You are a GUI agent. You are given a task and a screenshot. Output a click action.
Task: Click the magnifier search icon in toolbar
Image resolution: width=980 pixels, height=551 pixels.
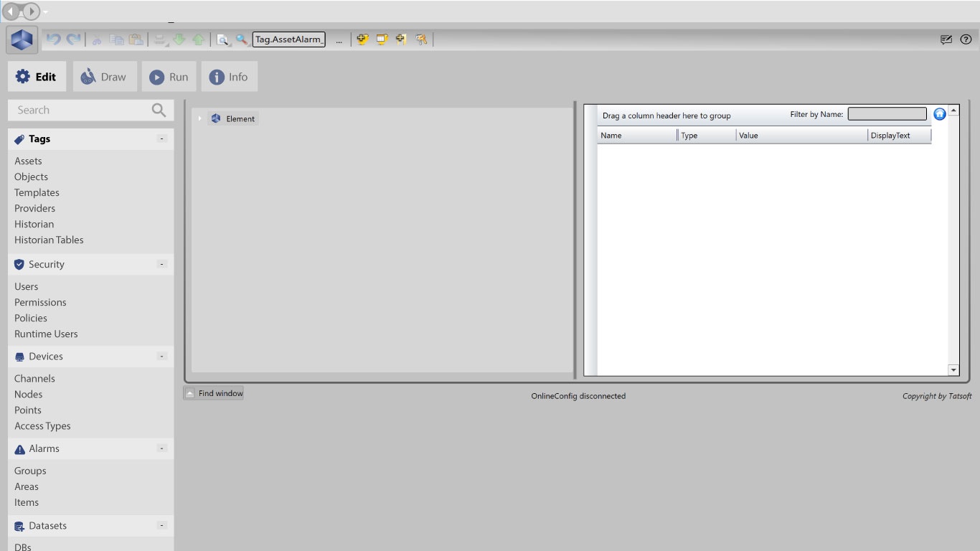tap(242, 39)
